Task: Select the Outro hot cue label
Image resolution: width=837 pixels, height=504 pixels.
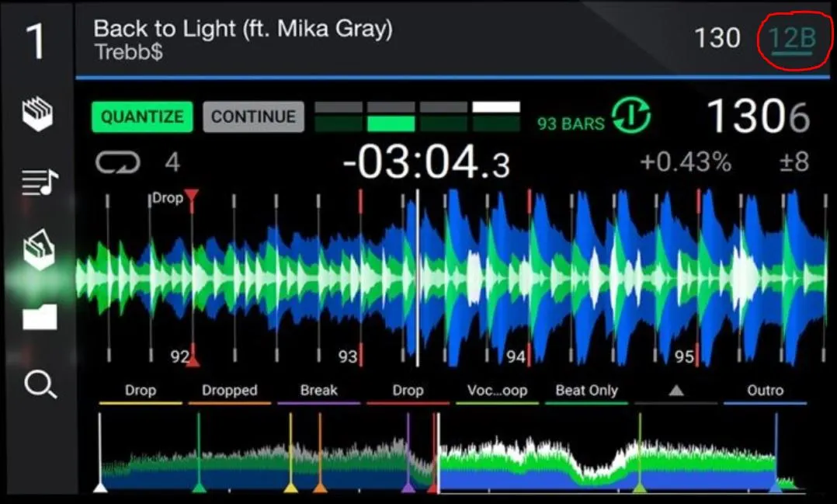Action: click(765, 391)
